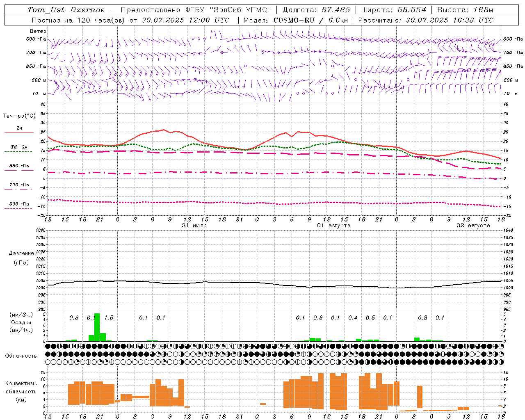Click the station name Tom_Ust-Ozernoe
Screen dimensions: 525x420
66,10
